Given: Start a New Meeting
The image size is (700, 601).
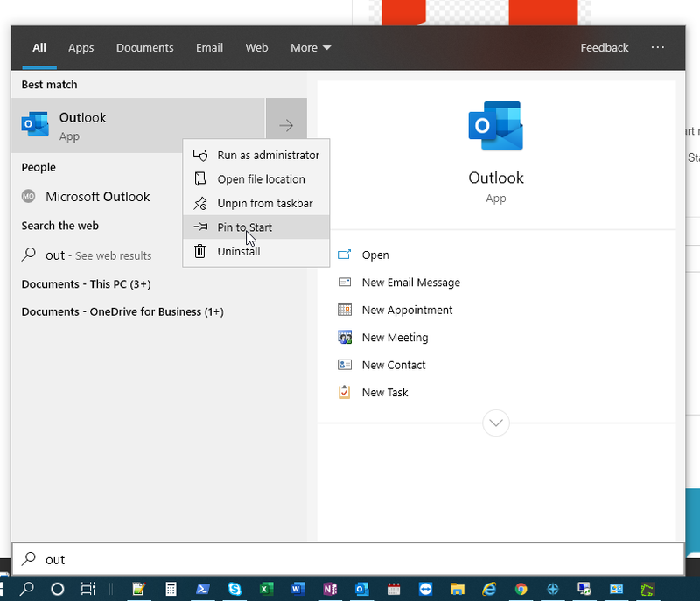Looking at the screenshot, I should (x=395, y=337).
